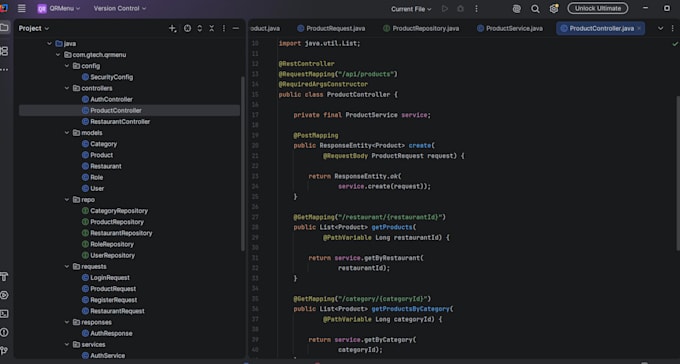Open the Current File run configuration dropdown
Image resolution: width=680 pixels, height=364 pixels.
[411, 9]
